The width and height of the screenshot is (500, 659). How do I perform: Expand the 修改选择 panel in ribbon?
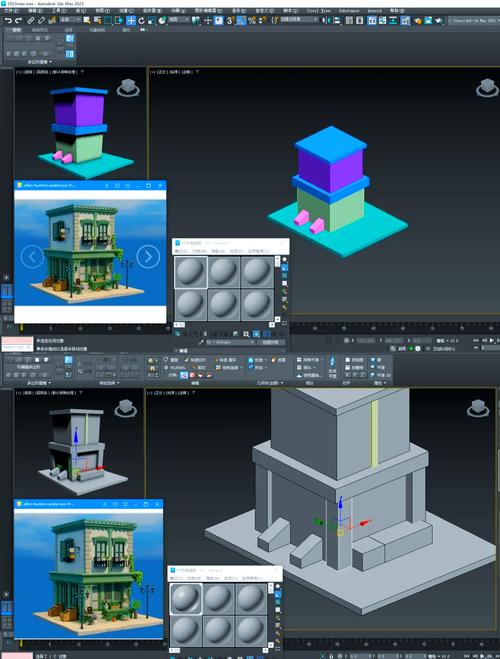click(x=109, y=383)
